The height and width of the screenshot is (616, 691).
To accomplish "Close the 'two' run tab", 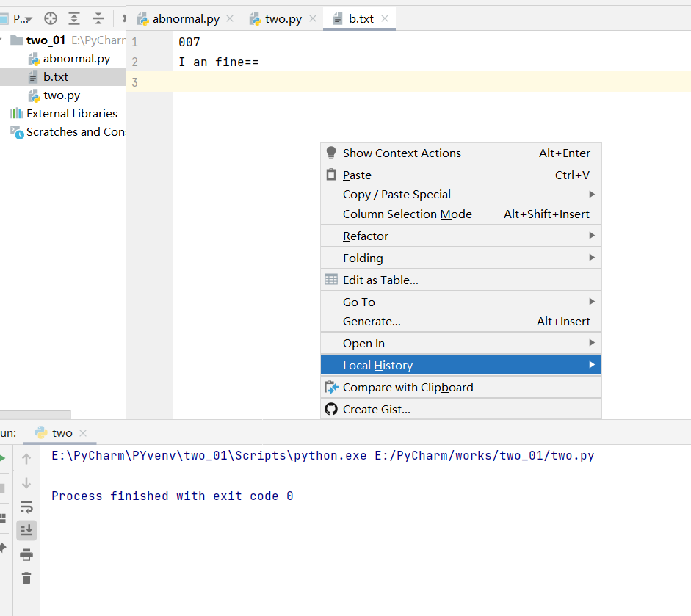I will point(83,433).
